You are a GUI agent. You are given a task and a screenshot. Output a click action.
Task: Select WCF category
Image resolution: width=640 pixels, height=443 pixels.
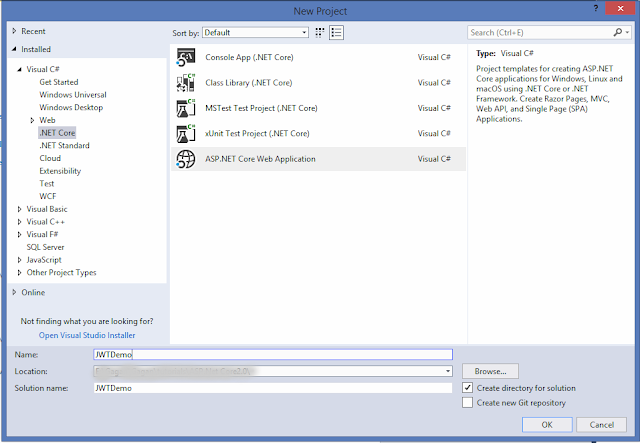pos(47,196)
